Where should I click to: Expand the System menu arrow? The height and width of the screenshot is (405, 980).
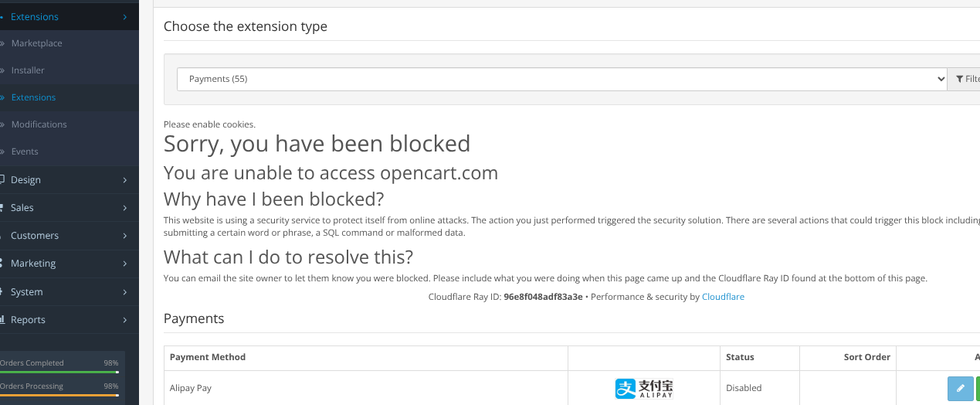click(125, 292)
